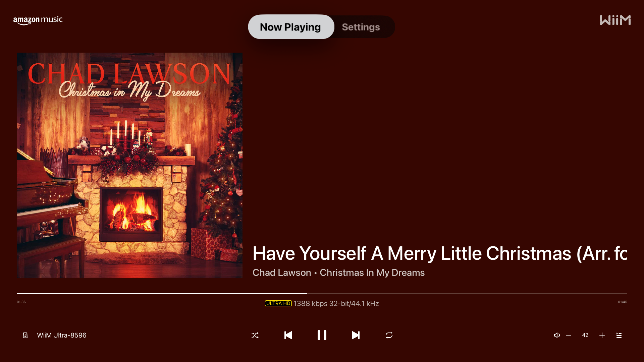
Task: Toggle shuffle playback mode
Action: (255, 335)
